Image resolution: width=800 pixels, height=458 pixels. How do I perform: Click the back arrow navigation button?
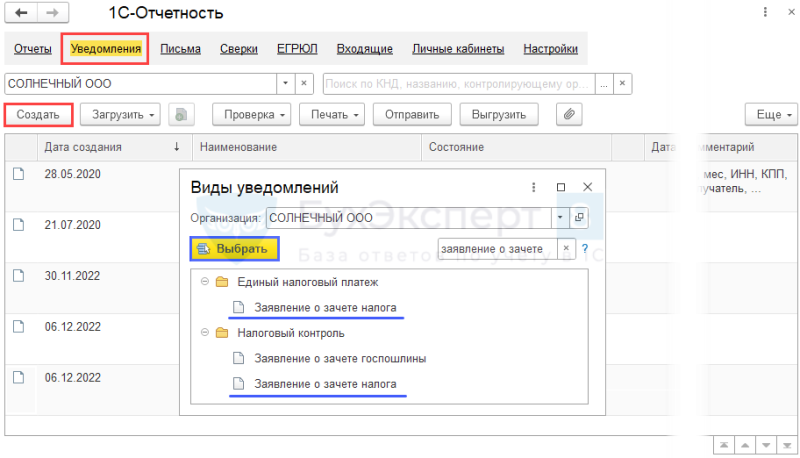(x=21, y=13)
